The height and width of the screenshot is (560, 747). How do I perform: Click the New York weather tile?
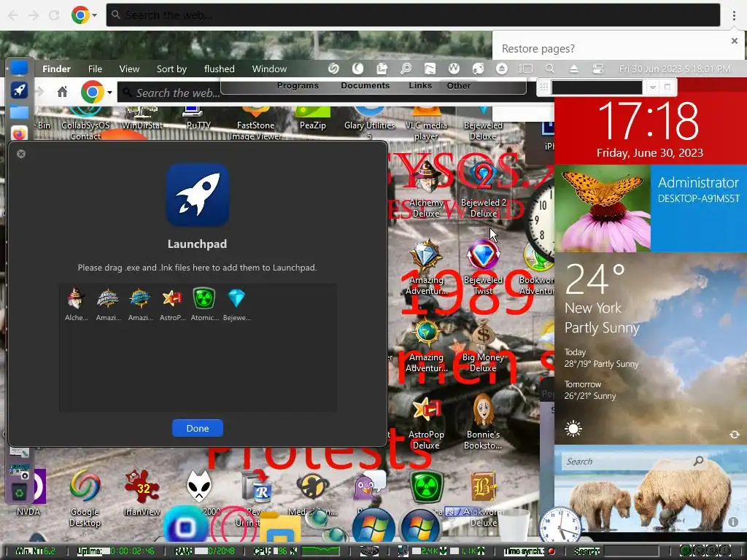coord(650,348)
